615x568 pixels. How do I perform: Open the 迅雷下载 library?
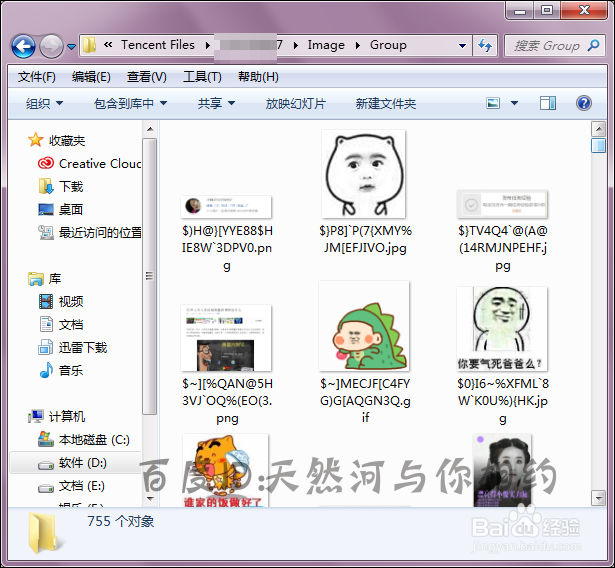tap(83, 348)
